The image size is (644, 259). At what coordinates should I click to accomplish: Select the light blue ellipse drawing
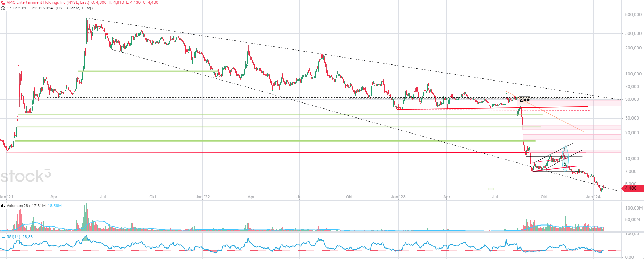click(x=565, y=159)
